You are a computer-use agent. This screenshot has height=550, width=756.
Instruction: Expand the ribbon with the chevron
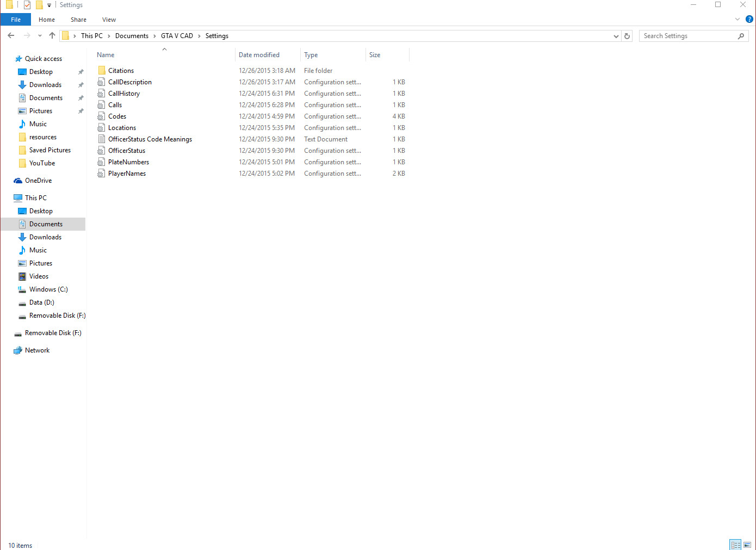[x=738, y=19]
